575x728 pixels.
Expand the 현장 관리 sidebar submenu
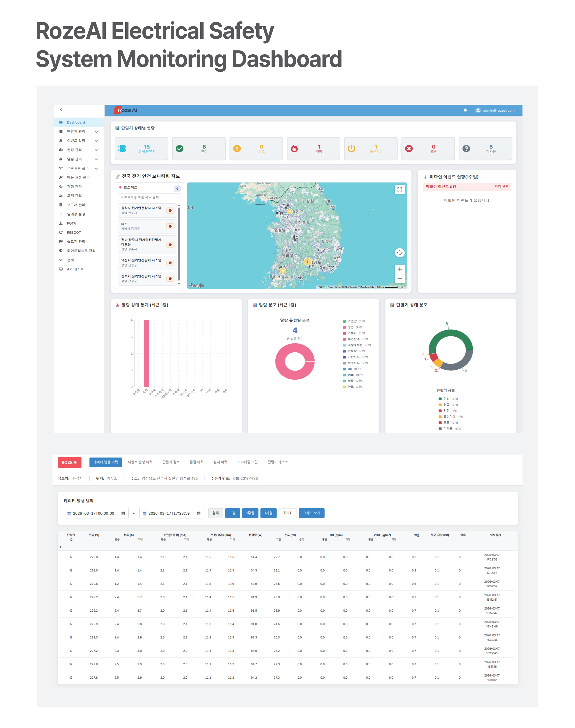point(96,150)
